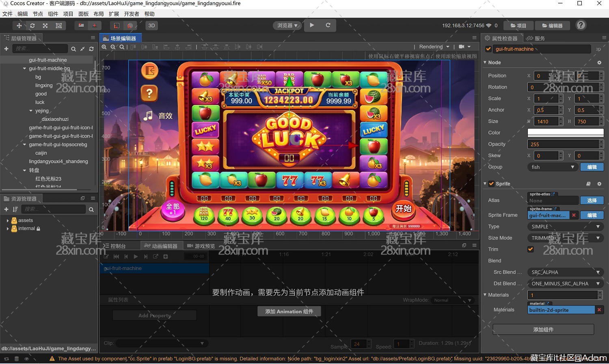Click the white Color swatch
The image size is (609, 364).
point(565,133)
